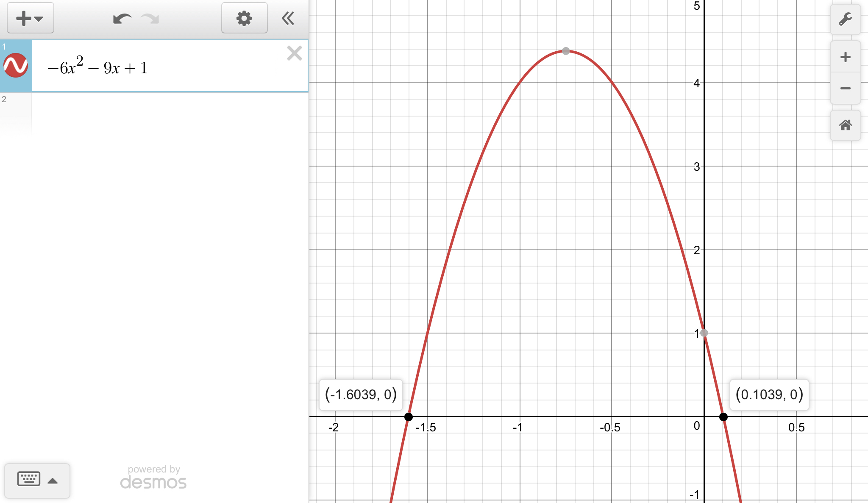The height and width of the screenshot is (503, 868).
Task: Show the on-screen keyboard
Action: (29, 479)
